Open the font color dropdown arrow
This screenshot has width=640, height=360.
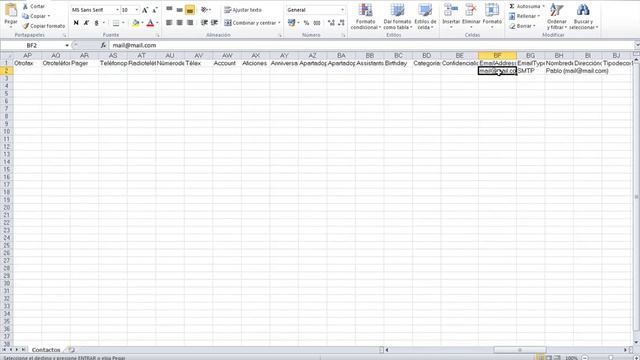(157, 23)
